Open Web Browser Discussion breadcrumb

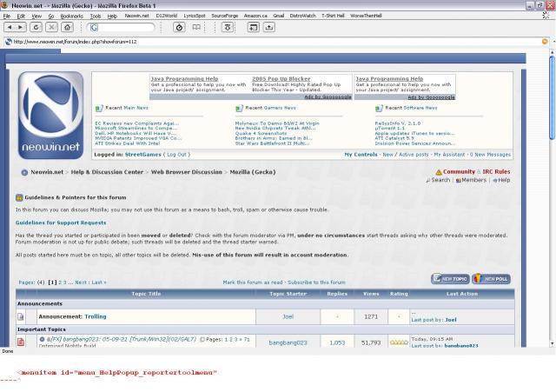tap(187, 172)
